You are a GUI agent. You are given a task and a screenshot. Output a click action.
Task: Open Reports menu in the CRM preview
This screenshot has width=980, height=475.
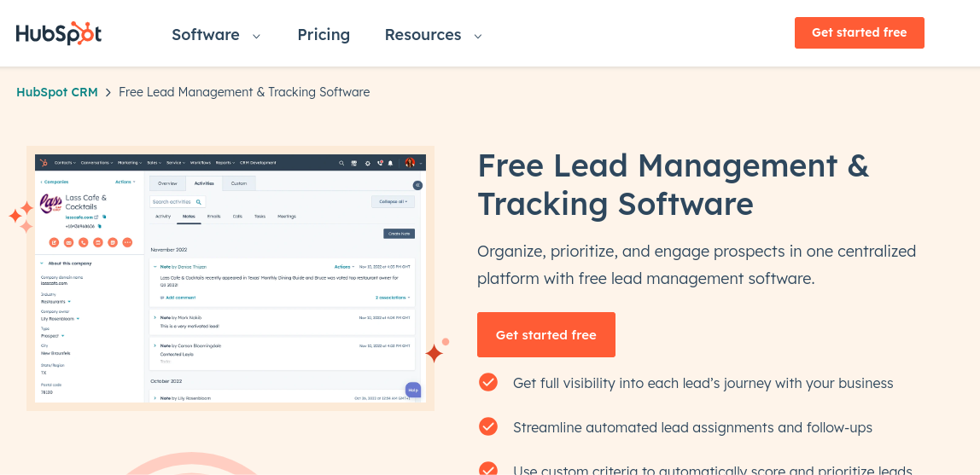coord(225,163)
